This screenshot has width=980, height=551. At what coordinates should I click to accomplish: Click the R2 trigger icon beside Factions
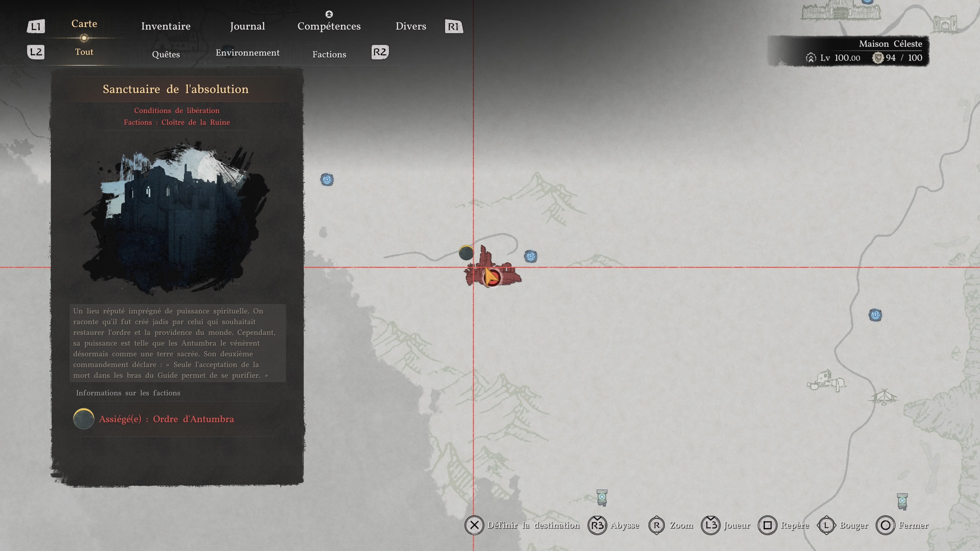[380, 52]
